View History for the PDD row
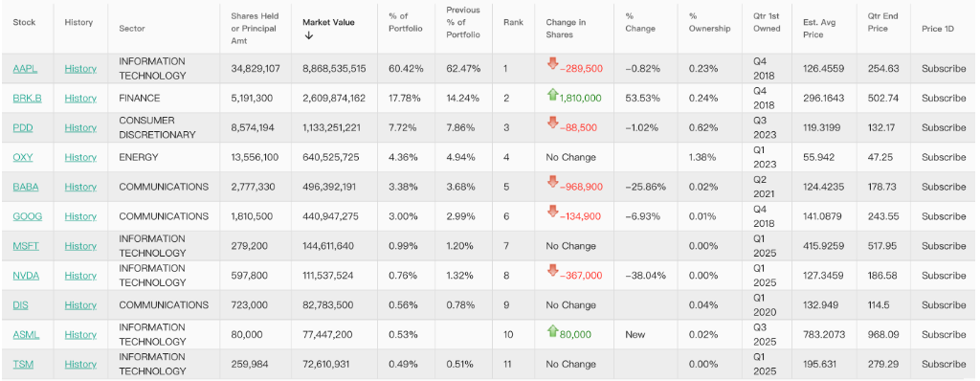 coord(80,127)
